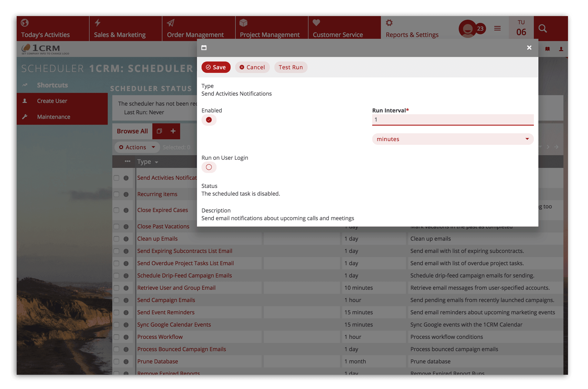Click the calendar icon in dialog header
Image resolution: width=588 pixels, height=389 pixels.
tap(204, 48)
